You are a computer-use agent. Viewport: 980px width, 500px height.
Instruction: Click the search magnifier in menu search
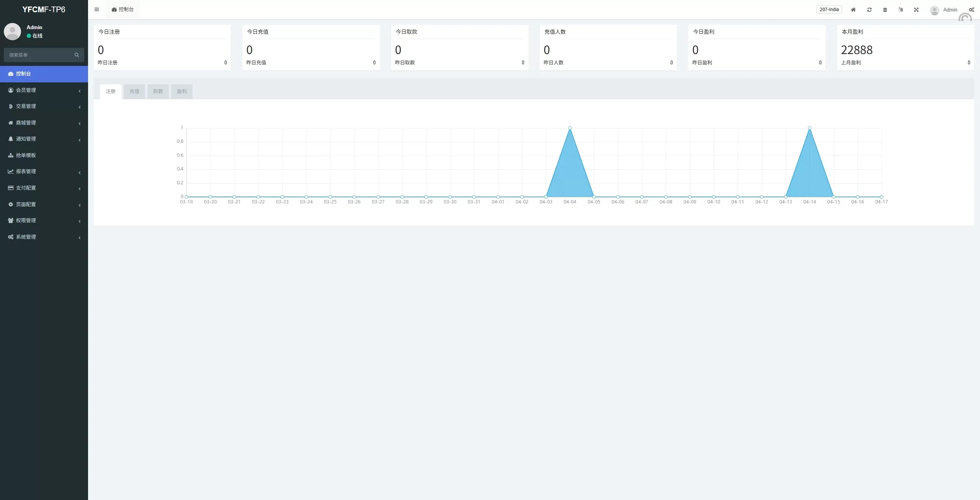coord(77,55)
